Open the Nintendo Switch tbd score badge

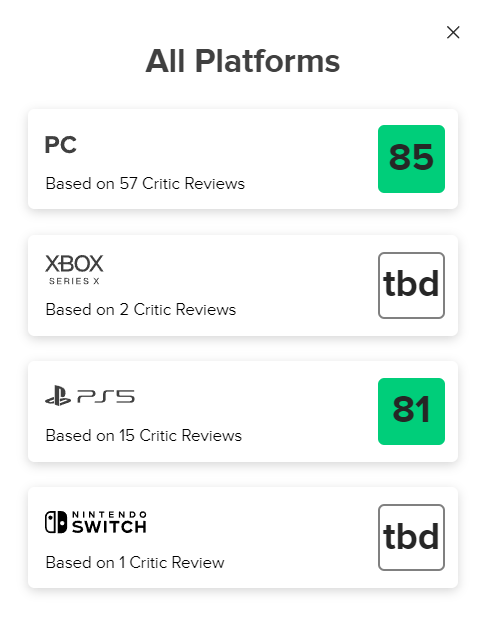click(411, 537)
